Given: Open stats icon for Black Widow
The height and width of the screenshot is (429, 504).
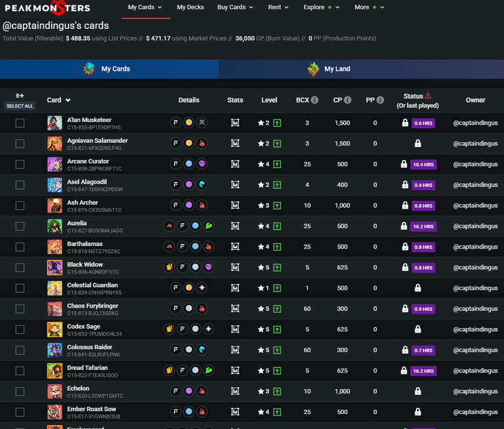Looking at the screenshot, I should point(235,268).
